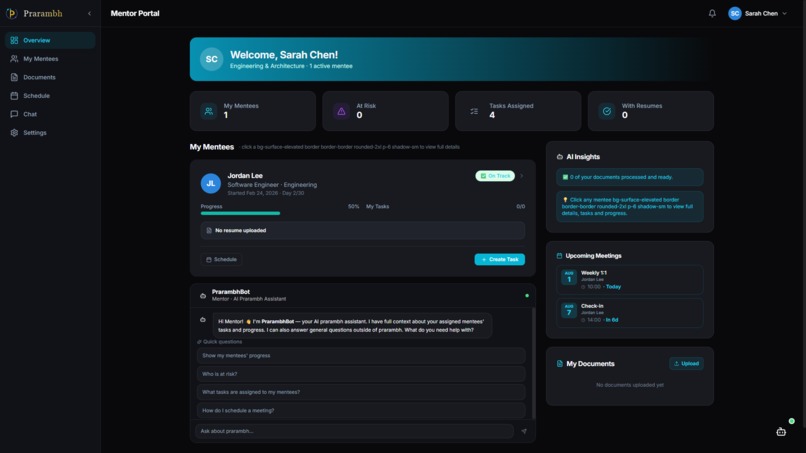Click the chat panel scrollbar
806x453 pixels.
click(534, 364)
